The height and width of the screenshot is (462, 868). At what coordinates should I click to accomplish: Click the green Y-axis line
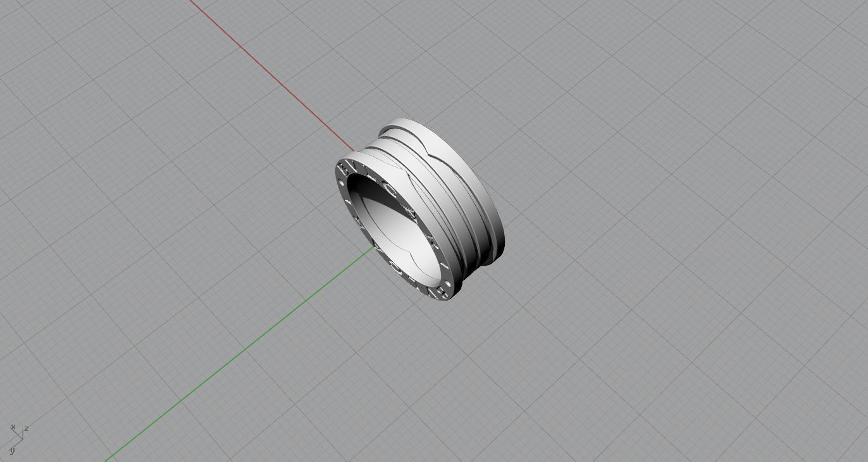(x=240, y=354)
